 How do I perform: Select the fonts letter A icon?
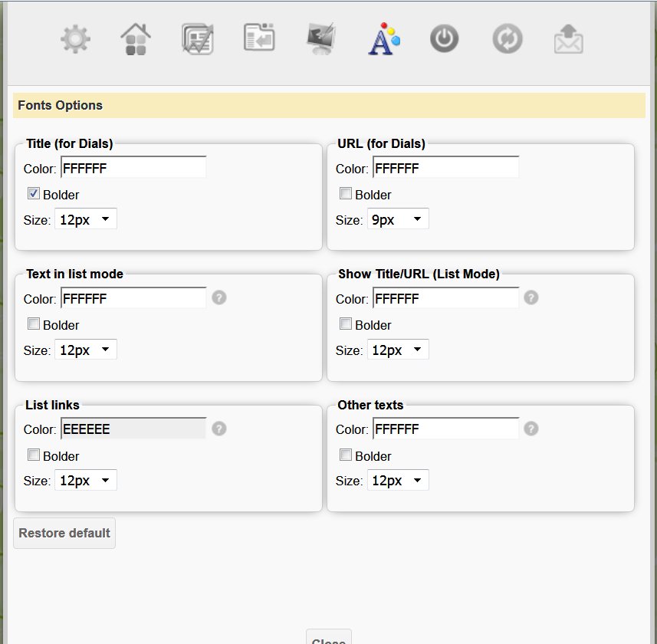click(x=383, y=39)
